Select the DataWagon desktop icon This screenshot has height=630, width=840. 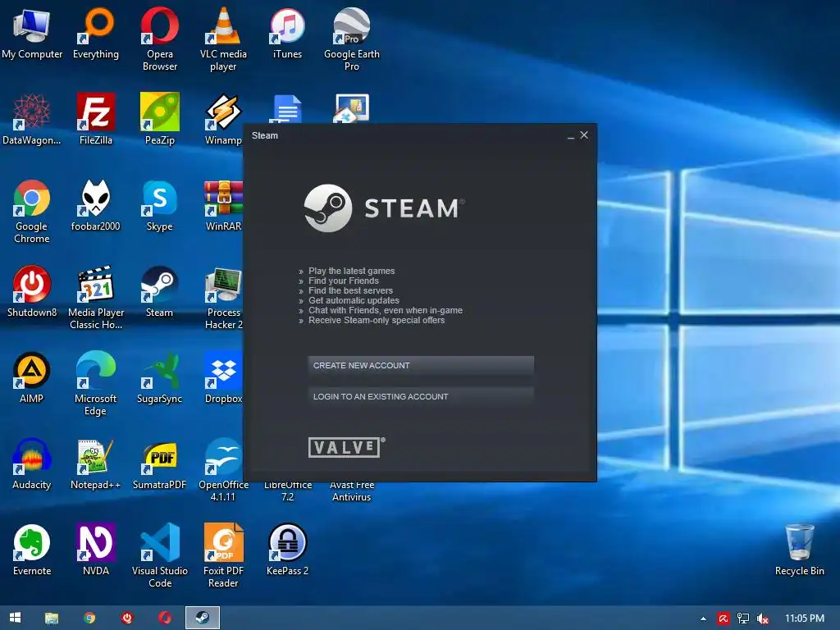(32, 120)
